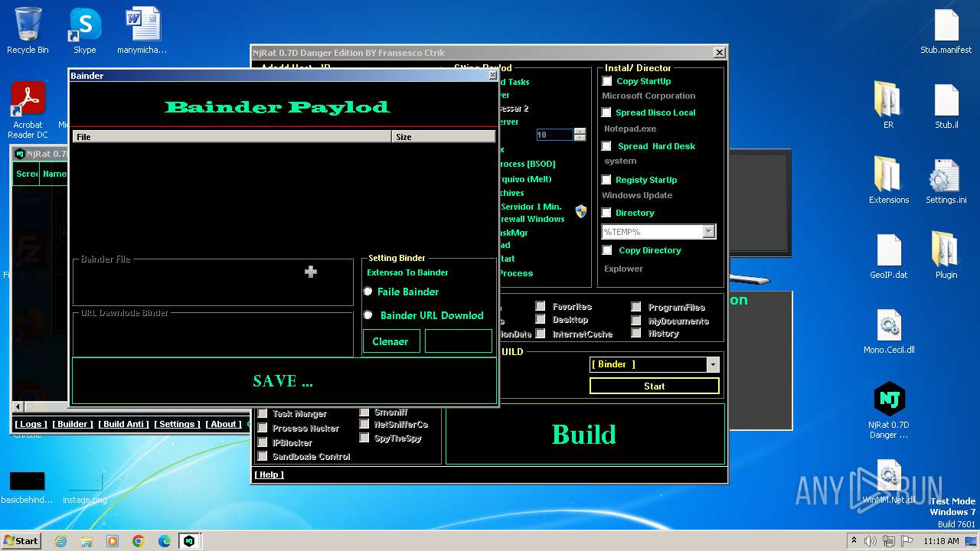Viewport: 980px width, 551px height.
Task: Expand the %TEMP% directory dropdown
Action: (x=708, y=231)
